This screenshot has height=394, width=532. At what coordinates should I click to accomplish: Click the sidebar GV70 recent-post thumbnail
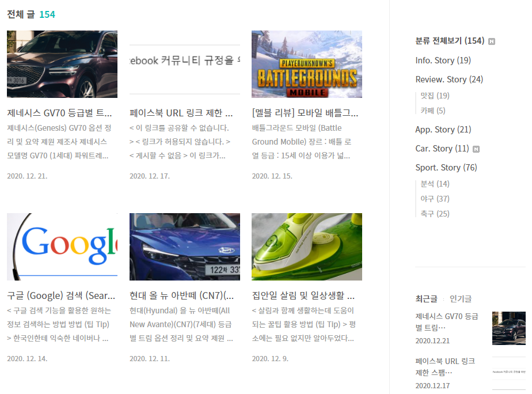509,328
